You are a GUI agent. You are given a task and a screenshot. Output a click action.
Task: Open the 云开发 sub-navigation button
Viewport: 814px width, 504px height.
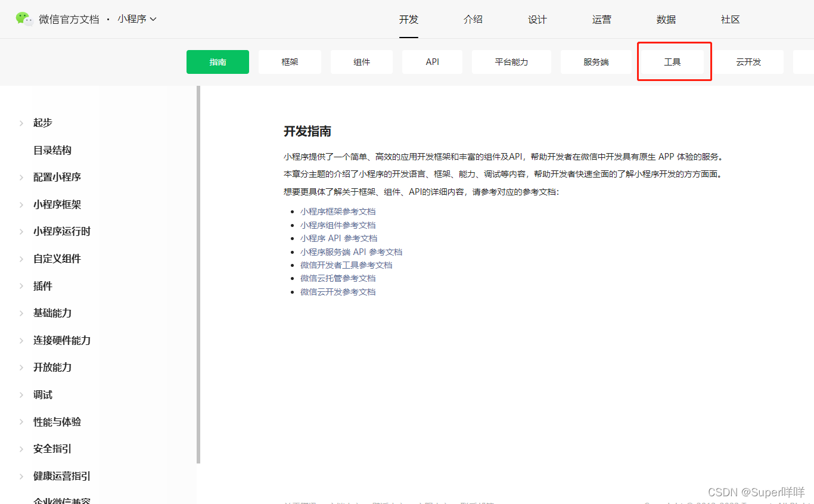tap(748, 62)
